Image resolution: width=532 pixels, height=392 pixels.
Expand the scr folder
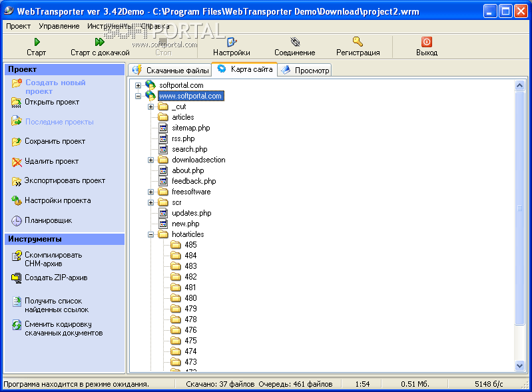(150, 202)
